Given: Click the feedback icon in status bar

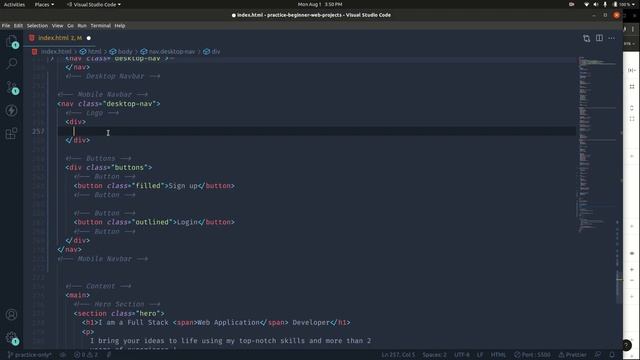Looking at the screenshot, I should [x=598, y=355].
